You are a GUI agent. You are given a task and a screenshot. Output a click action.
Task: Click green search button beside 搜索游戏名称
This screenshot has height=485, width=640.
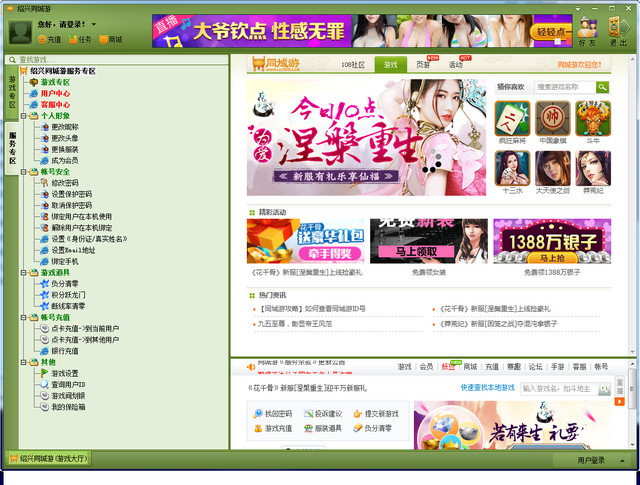[x=602, y=87]
